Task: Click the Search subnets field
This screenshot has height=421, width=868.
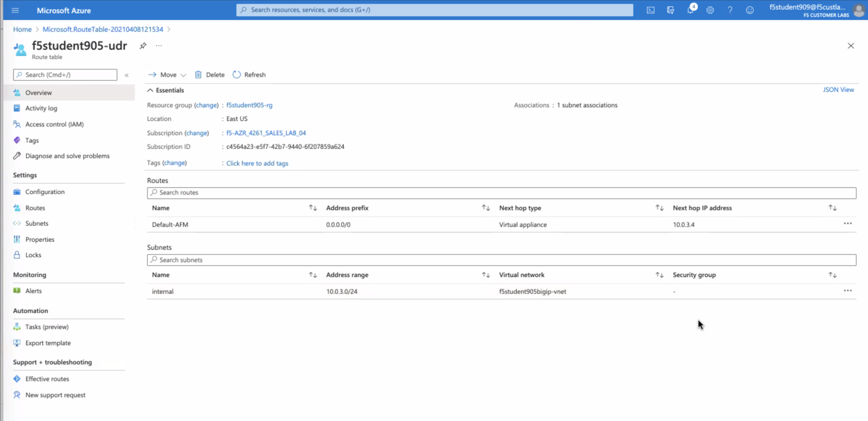Action: (x=502, y=260)
